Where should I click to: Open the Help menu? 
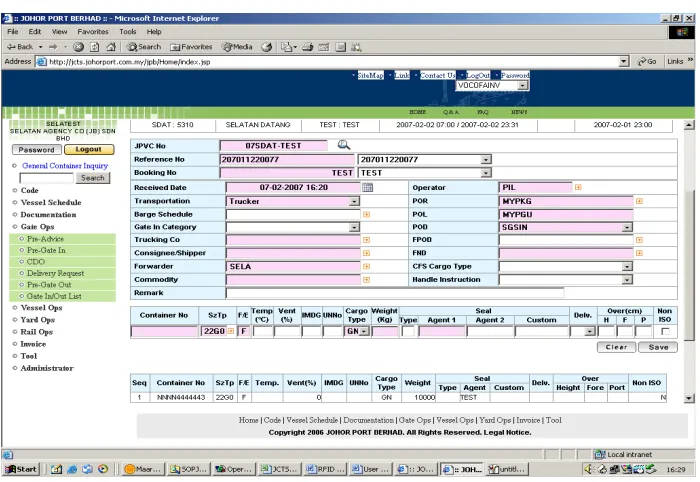tap(154, 32)
